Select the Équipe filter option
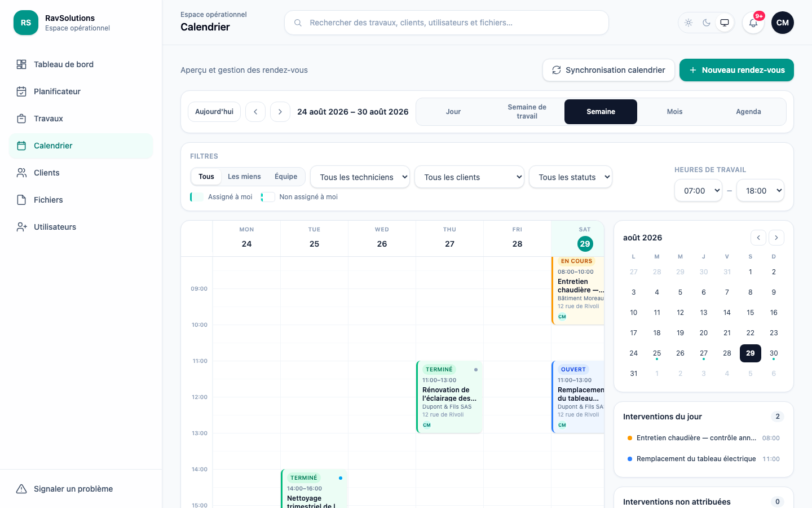This screenshot has width=812, height=508. pyautogui.click(x=286, y=177)
